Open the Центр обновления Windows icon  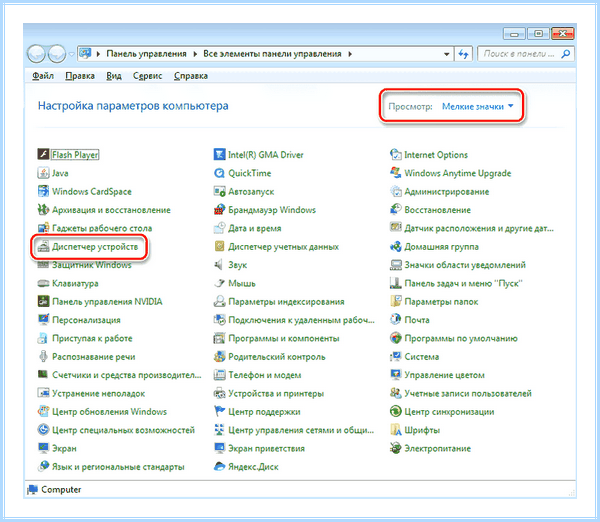(43, 412)
